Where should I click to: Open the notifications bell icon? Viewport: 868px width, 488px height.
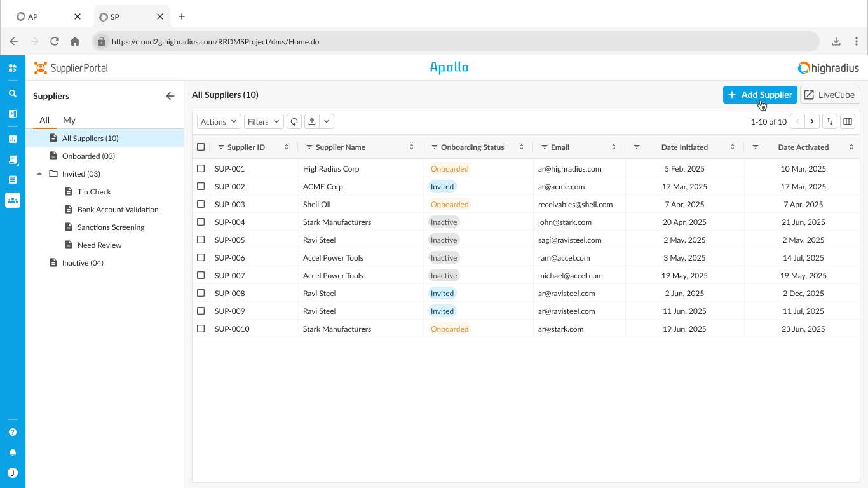coord(12,452)
